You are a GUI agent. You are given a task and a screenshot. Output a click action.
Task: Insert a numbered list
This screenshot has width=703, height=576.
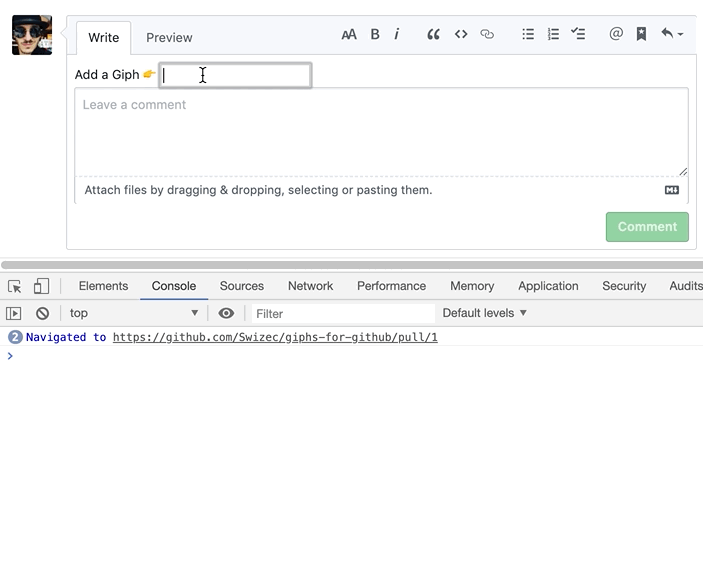click(x=553, y=34)
